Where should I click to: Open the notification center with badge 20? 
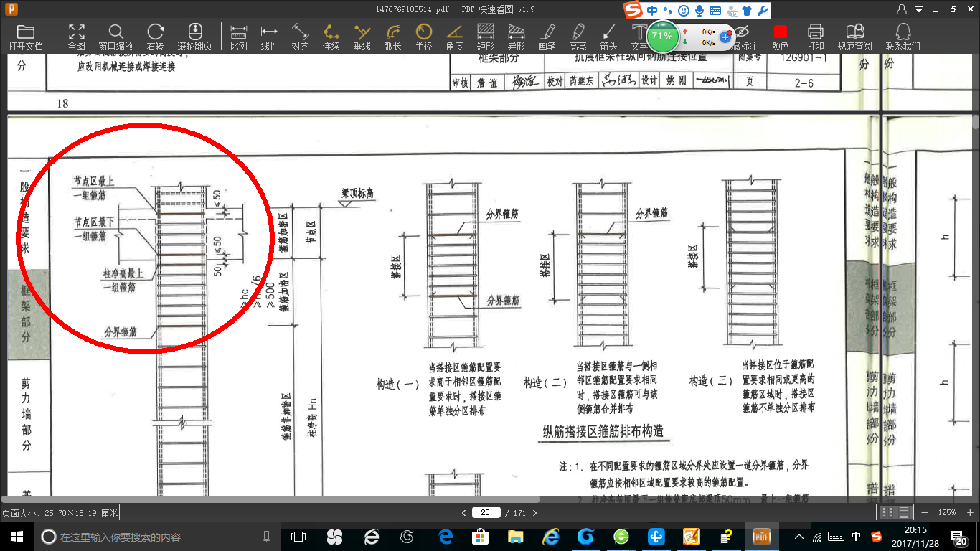point(961,537)
